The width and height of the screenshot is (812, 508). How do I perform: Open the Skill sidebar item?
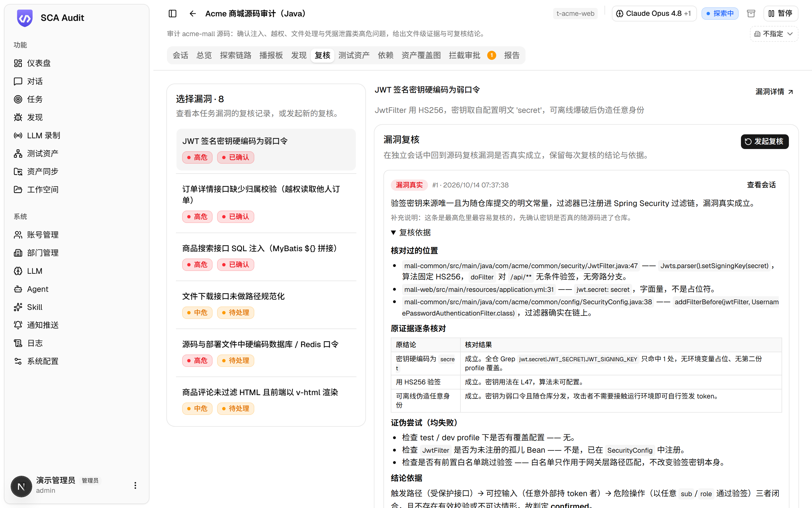[76, 307]
